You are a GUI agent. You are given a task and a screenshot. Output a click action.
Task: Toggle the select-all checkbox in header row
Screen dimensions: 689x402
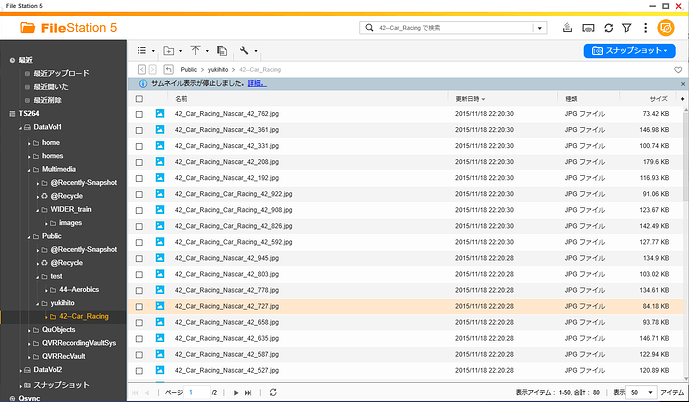pos(139,99)
